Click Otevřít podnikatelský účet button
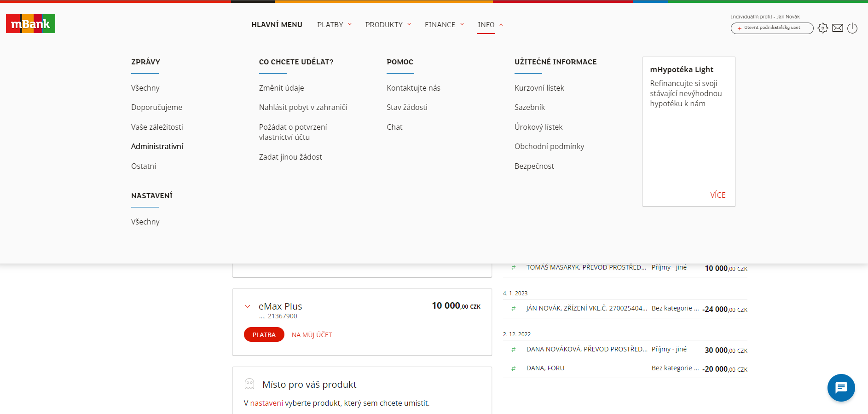This screenshot has height=414, width=868. click(x=772, y=28)
